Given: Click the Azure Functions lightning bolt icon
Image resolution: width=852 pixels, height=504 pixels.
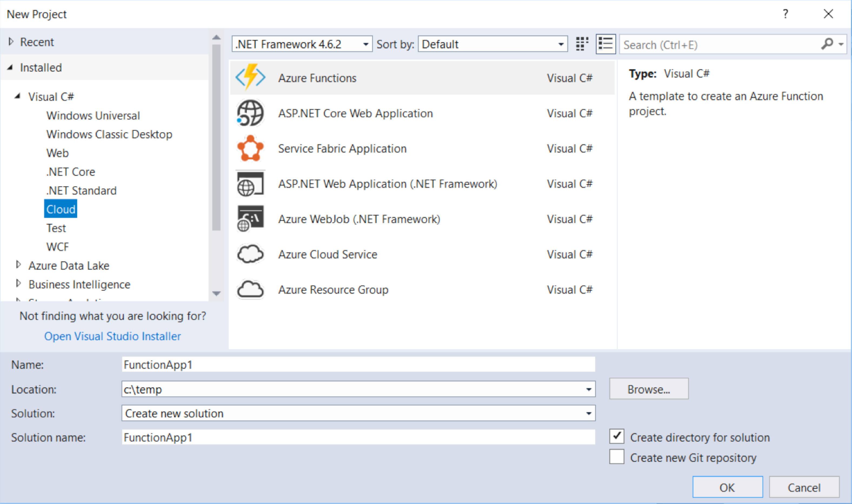Looking at the screenshot, I should (x=250, y=77).
